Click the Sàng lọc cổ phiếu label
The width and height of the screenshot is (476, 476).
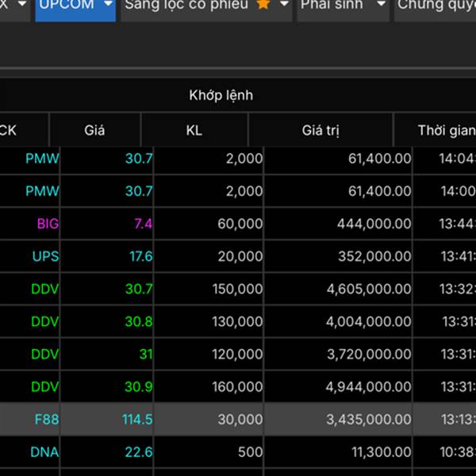(186, 5)
